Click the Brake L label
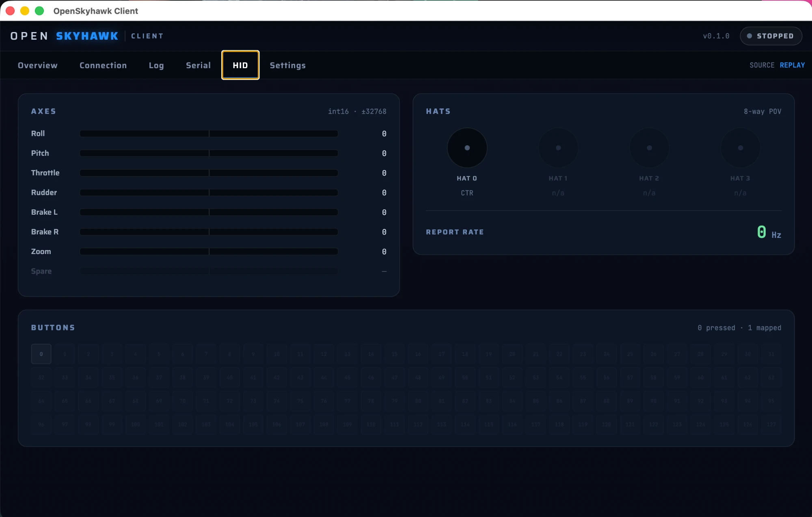The width and height of the screenshot is (812, 517). click(44, 212)
